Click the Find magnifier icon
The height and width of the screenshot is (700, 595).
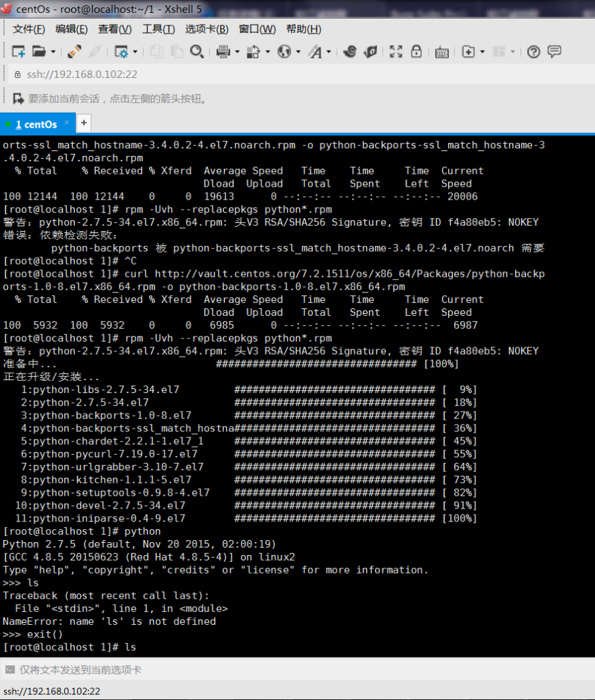pos(197,52)
